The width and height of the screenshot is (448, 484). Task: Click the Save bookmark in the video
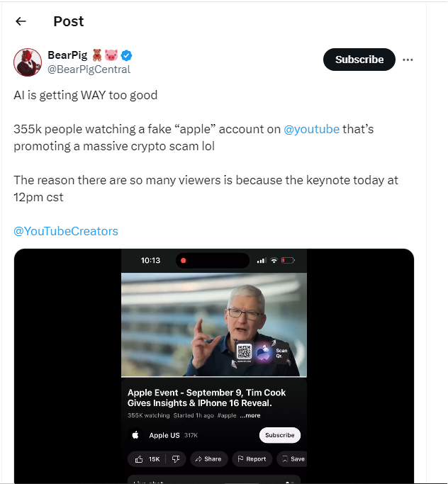tap(292, 459)
